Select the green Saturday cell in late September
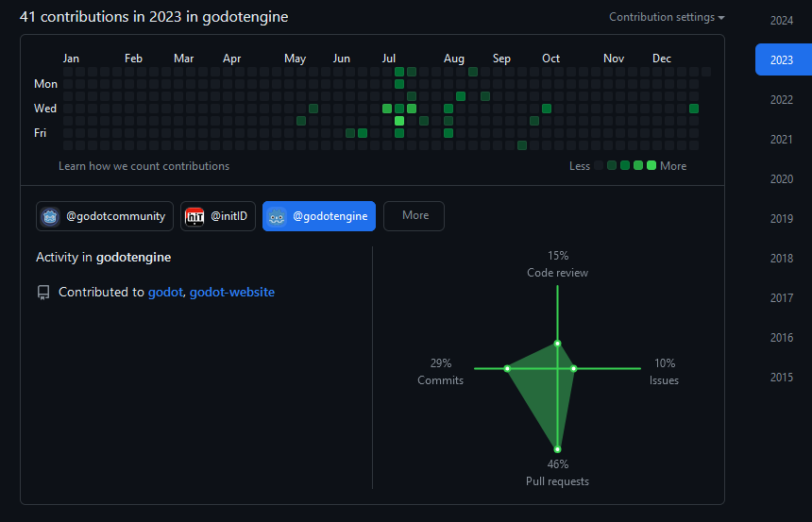This screenshot has width=812, height=522. coord(522,145)
